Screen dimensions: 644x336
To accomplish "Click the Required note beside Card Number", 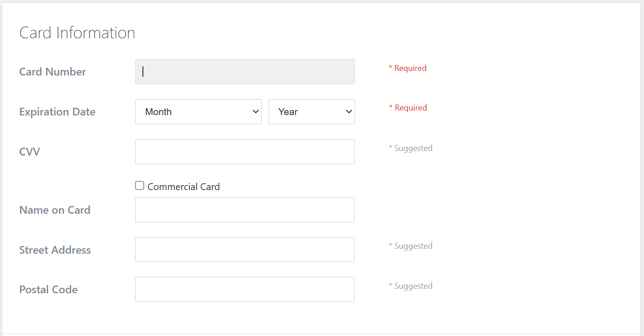I will (407, 68).
